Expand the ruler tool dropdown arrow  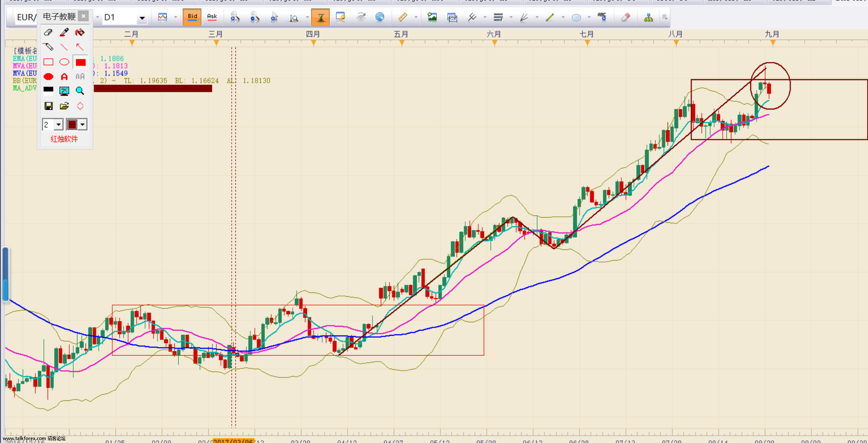pyautogui.click(x=415, y=17)
